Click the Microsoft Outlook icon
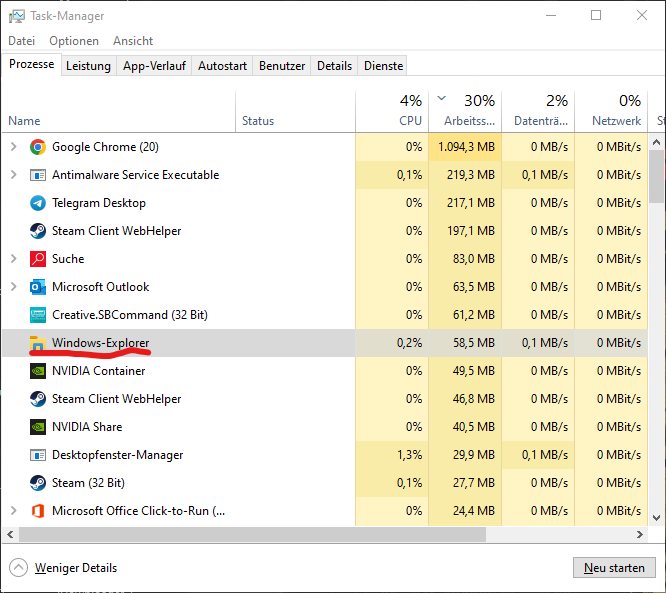The image size is (666, 593). click(x=38, y=287)
